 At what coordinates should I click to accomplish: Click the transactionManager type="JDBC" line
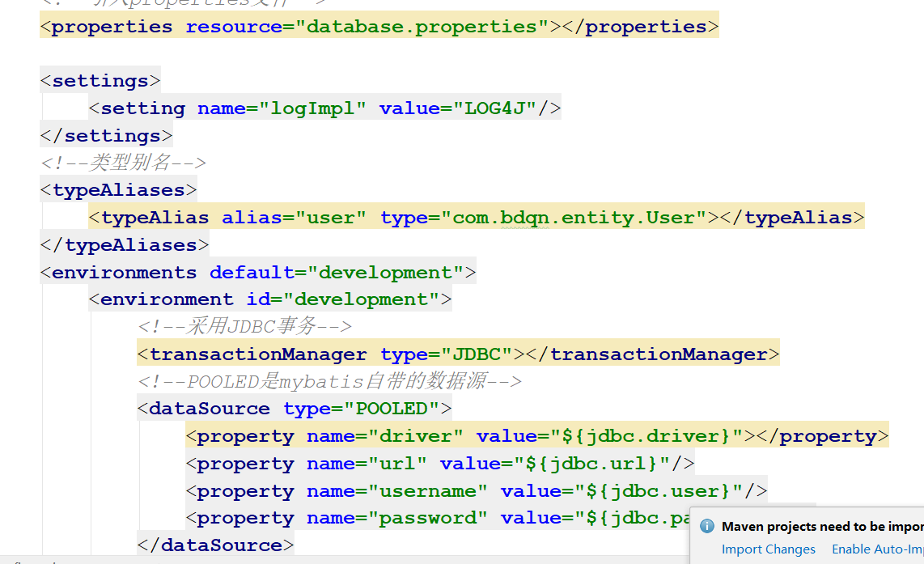click(x=458, y=354)
